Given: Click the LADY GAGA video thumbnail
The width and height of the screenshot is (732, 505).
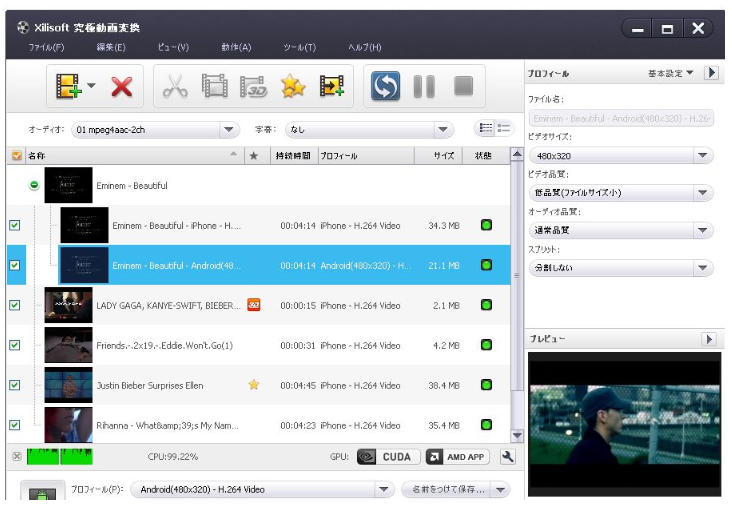Looking at the screenshot, I should 68,305.
